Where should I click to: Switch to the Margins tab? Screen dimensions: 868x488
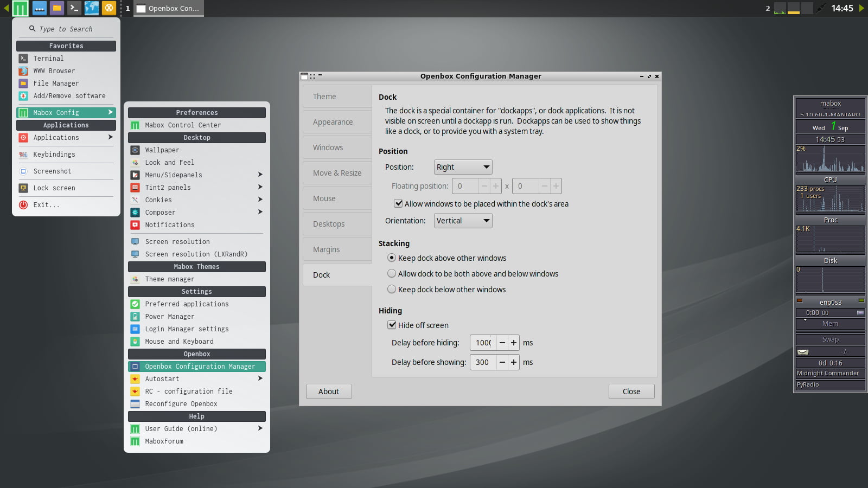pos(337,249)
